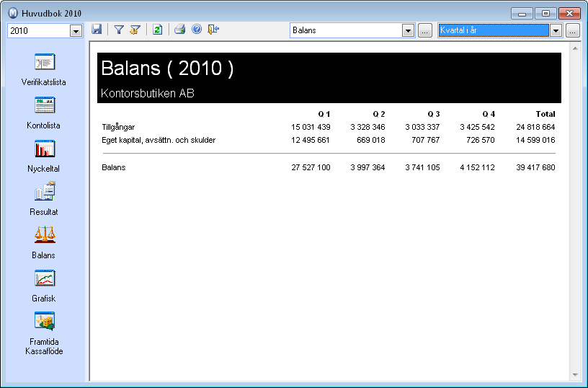588x388 pixels.
Task: Open the Framtida Kassaflöde icon
Action: point(45,321)
